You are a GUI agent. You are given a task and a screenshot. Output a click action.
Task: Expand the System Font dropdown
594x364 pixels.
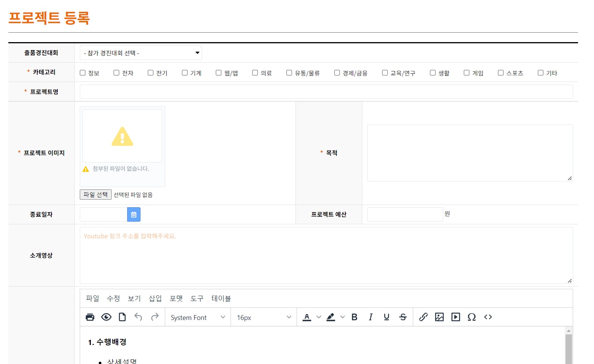(x=197, y=317)
